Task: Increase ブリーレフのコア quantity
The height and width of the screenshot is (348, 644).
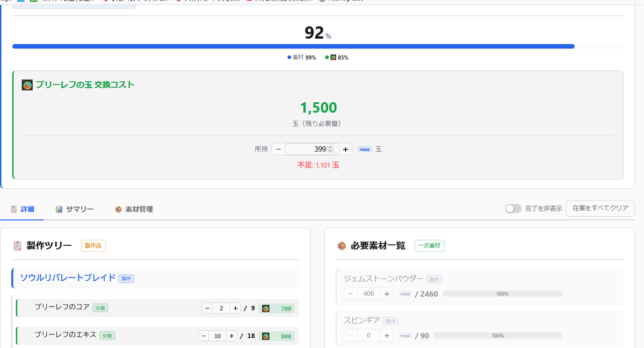Action: pos(235,308)
